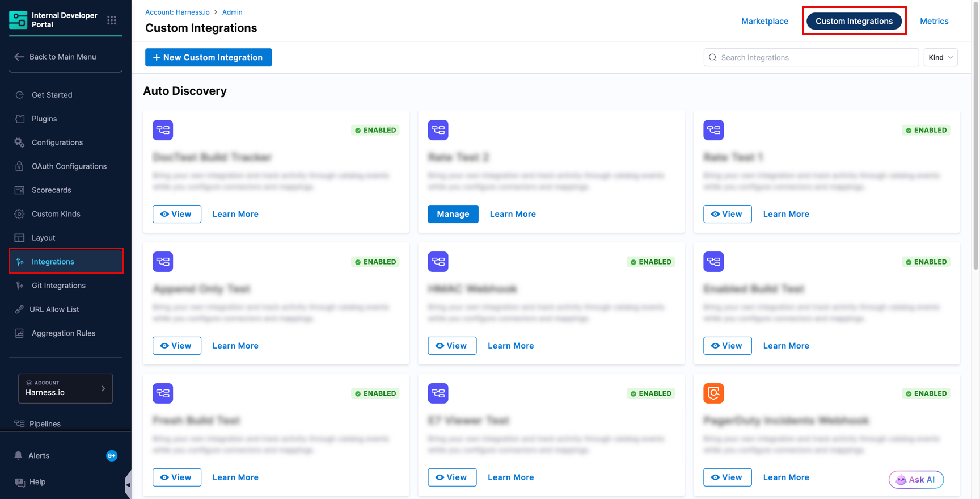Expand the Harness.io account selector
980x499 pixels.
65,388
